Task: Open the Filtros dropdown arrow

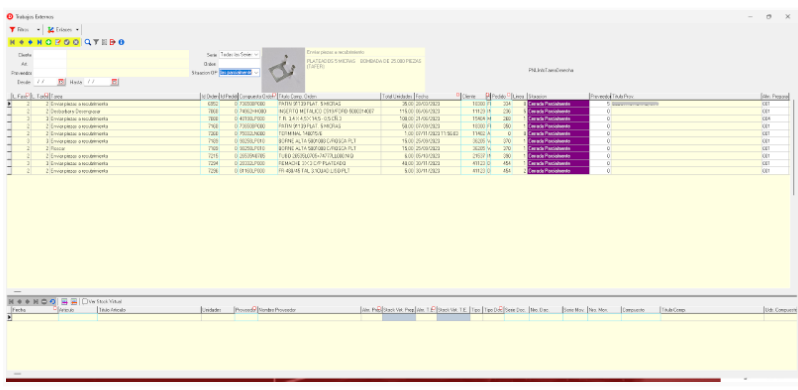Action: pos(38,30)
